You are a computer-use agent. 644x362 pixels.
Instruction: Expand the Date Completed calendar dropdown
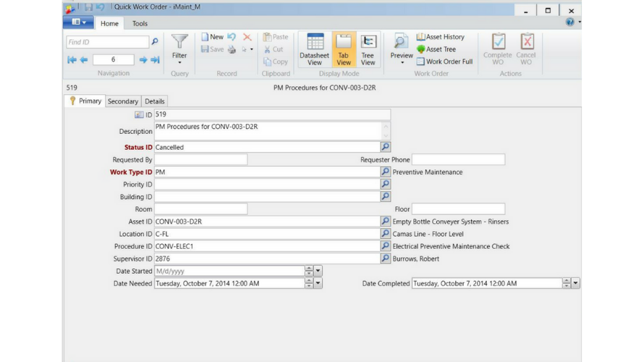point(575,284)
